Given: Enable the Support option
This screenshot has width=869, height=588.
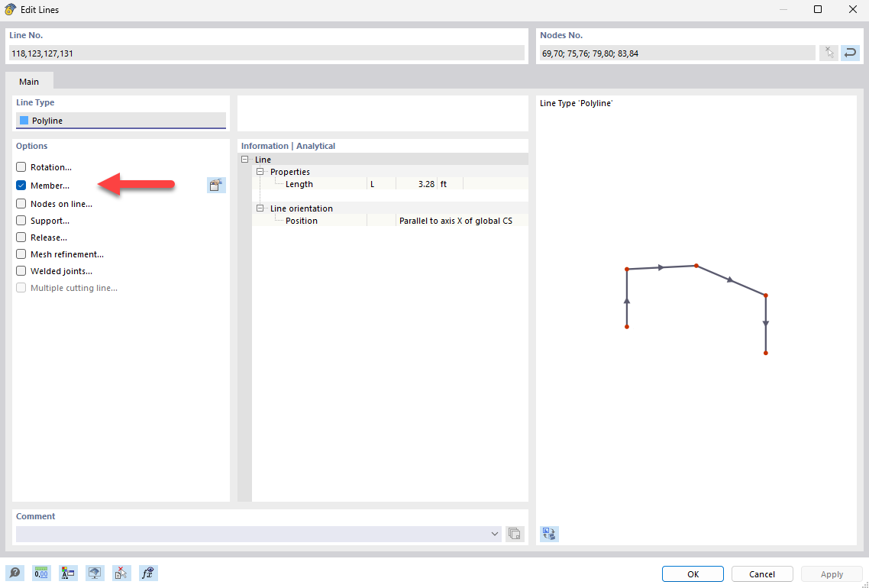Looking at the screenshot, I should pyautogui.click(x=21, y=220).
